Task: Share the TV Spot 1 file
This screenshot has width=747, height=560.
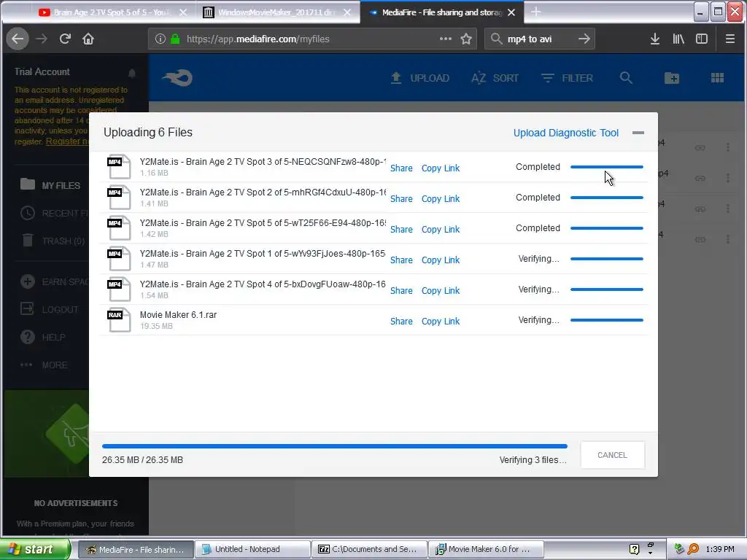Action: tap(401, 260)
